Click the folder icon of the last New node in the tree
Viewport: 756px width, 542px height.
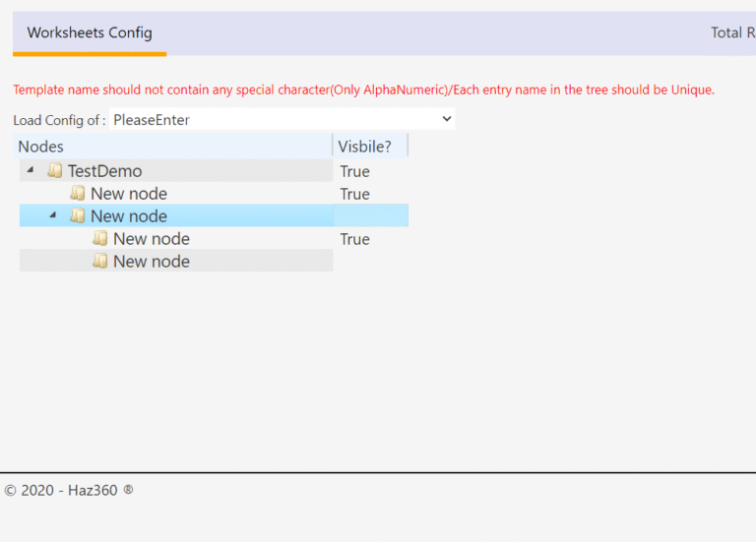[100, 262]
